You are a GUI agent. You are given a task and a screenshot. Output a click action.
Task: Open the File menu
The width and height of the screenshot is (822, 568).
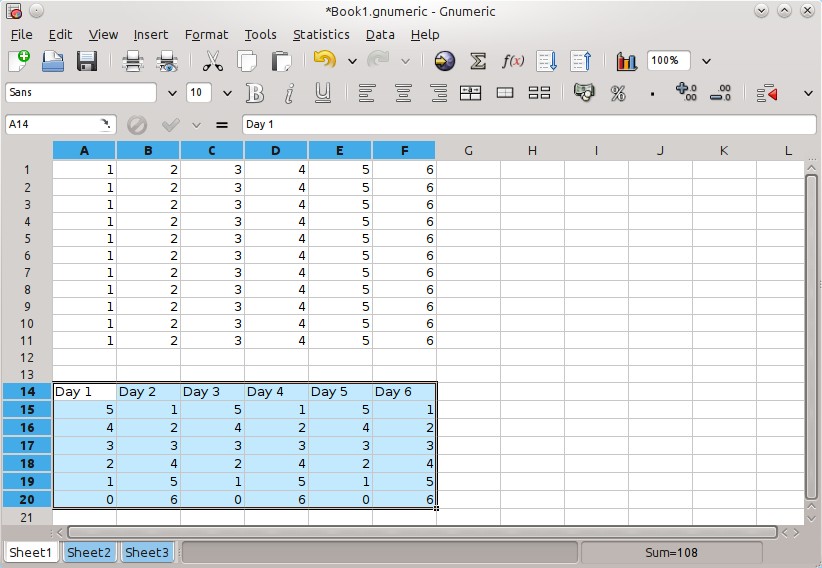click(21, 35)
